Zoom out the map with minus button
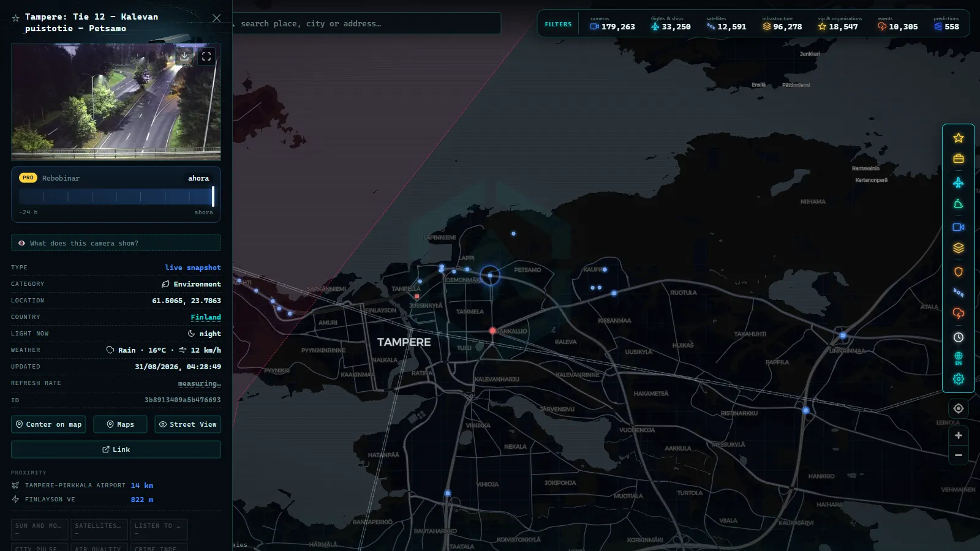This screenshot has width=980, height=551. [x=959, y=455]
